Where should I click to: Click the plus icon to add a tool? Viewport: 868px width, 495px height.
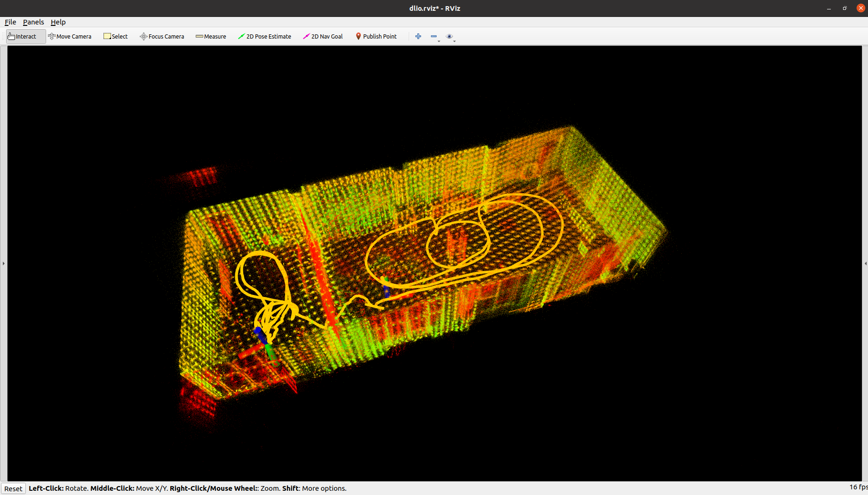pyautogui.click(x=418, y=36)
